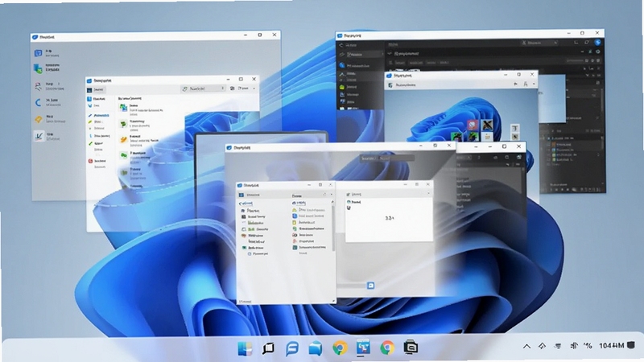Open the pink app icon over the viewer wallpaper
This screenshot has height=362, width=644.
[472, 124]
